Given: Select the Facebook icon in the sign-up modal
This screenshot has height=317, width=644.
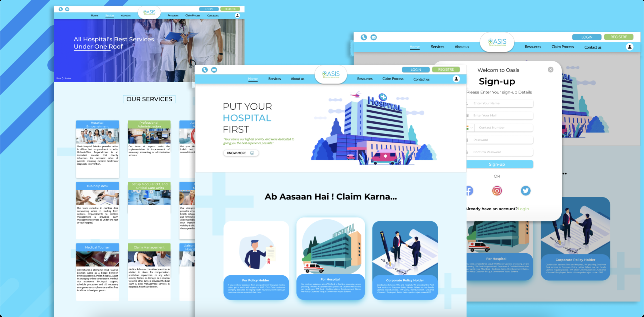Looking at the screenshot, I should pos(469,190).
